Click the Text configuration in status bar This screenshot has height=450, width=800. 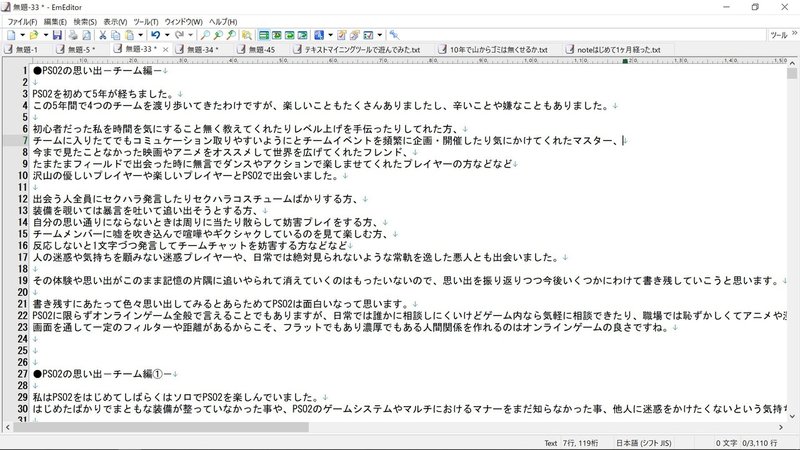tap(551, 443)
